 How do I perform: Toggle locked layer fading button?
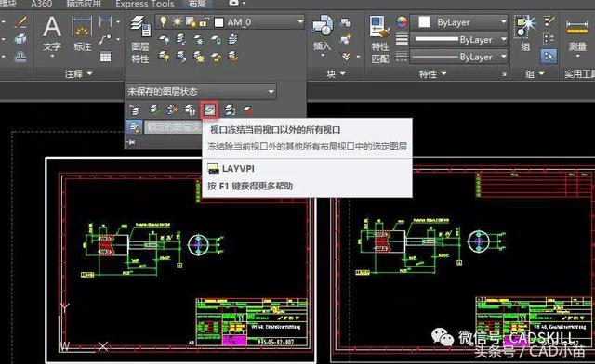pos(134,126)
